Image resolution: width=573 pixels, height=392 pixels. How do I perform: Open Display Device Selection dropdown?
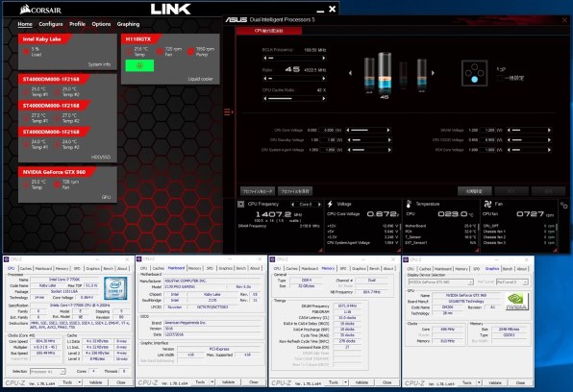(440, 282)
